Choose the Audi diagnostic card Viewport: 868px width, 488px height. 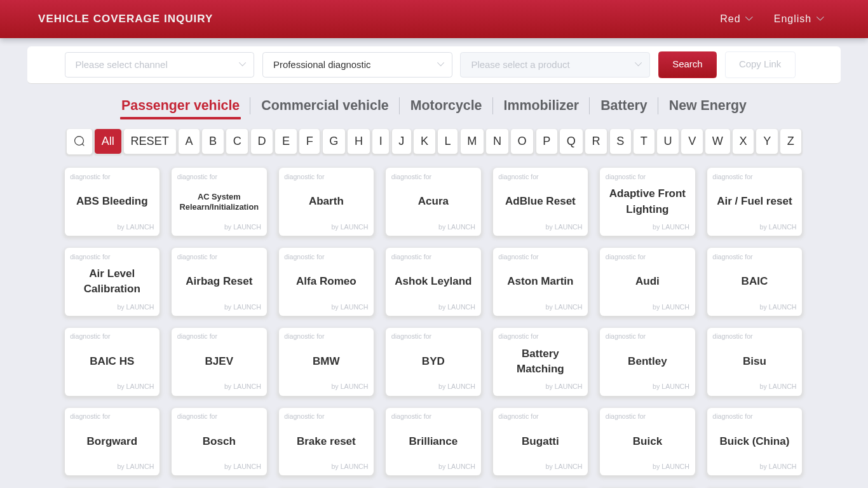coord(648,281)
